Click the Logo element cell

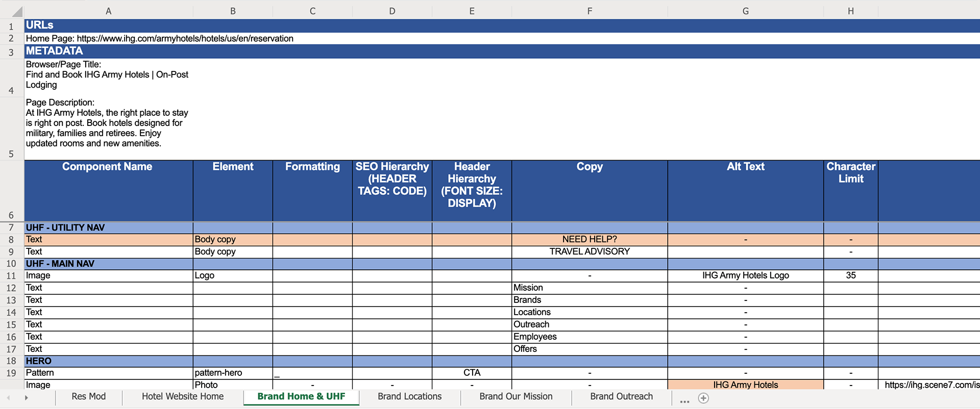233,275
